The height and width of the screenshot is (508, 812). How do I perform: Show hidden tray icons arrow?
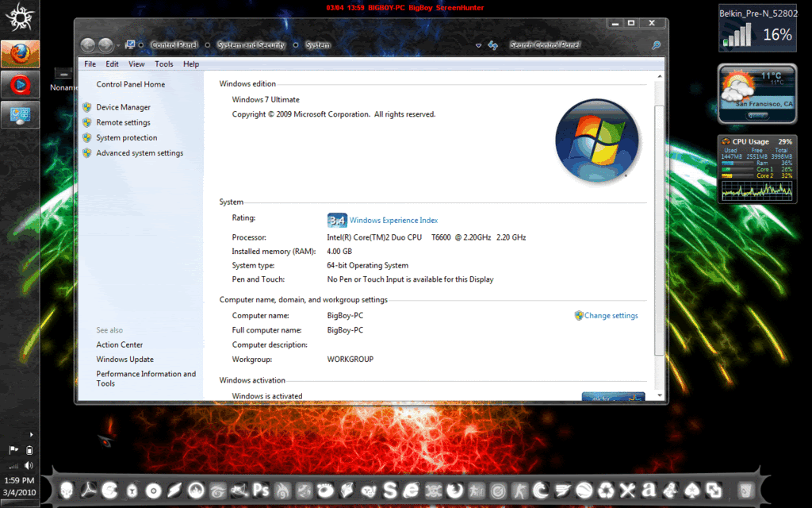(x=31, y=434)
